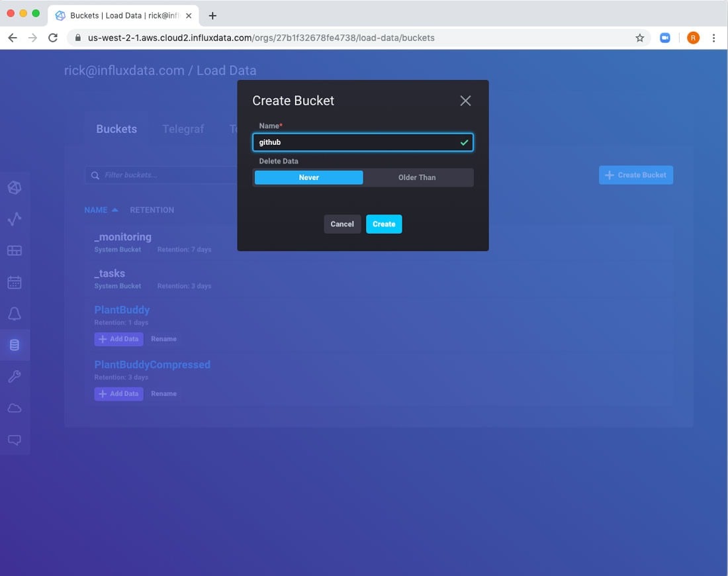Open the Alerts bell icon

pos(15,314)
